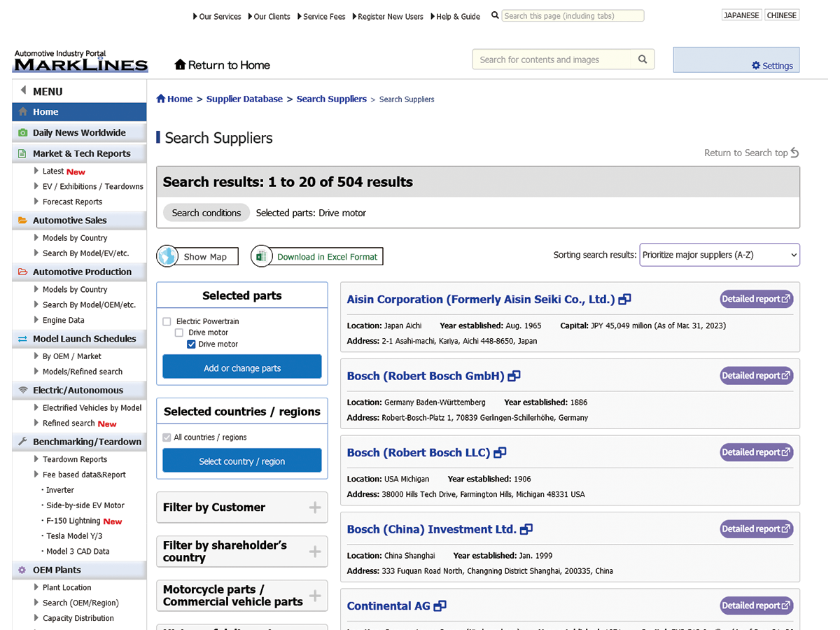
Task: Click the Excel icon on the download button
Action: (x=261, y=256)
